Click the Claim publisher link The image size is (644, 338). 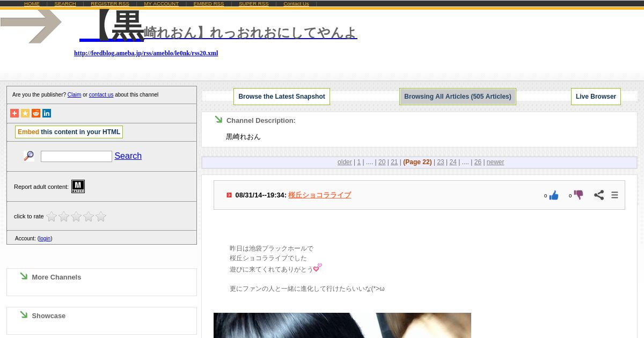click(74, 95)
